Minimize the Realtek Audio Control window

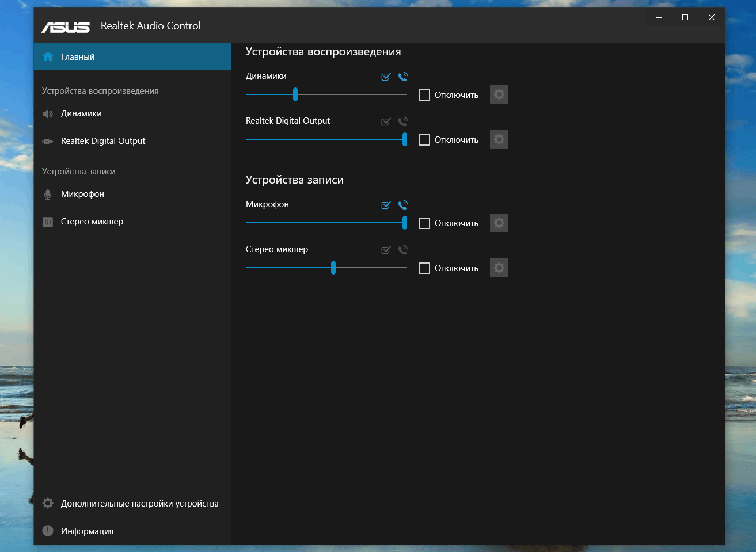659,17
